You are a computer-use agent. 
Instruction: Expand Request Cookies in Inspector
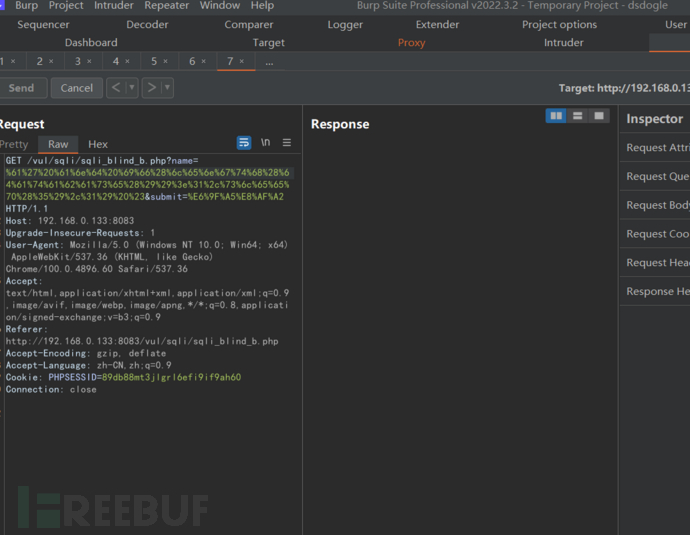pyautogui.click(x=657, y=234)
